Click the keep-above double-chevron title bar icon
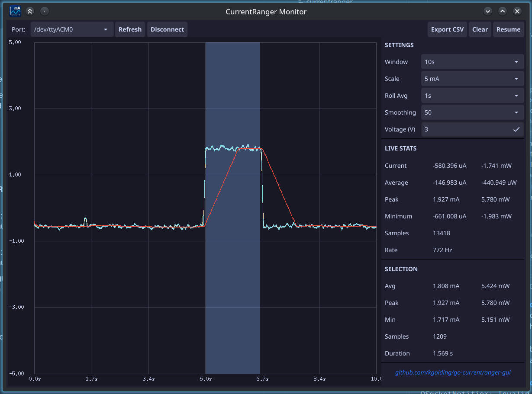Screen dimensions: 532x394 click(x=29, y=12)
